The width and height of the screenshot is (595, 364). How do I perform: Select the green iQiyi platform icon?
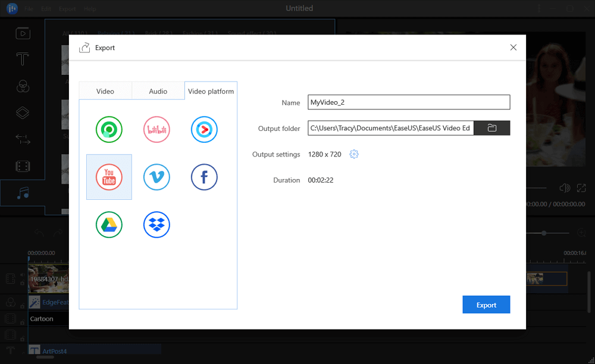[x=109, y=129]
